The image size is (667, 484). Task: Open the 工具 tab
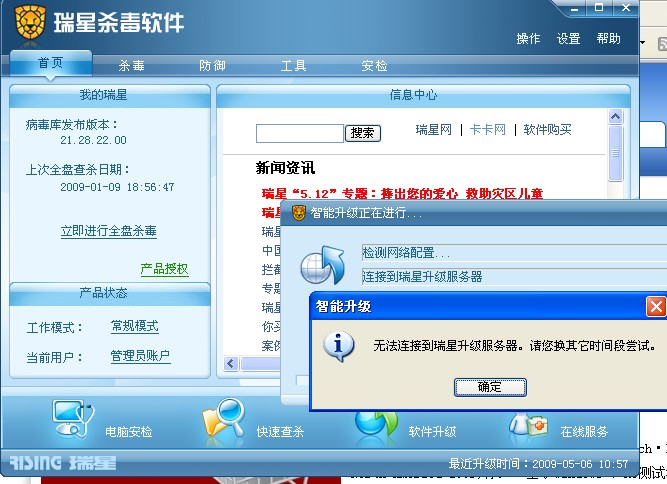tap(293, 65)
